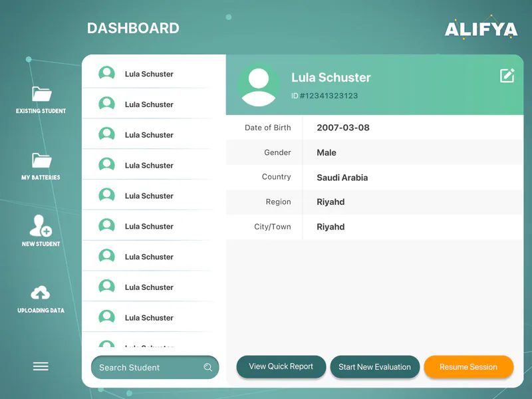Open the Existing Student folder icon

point(41,94)
